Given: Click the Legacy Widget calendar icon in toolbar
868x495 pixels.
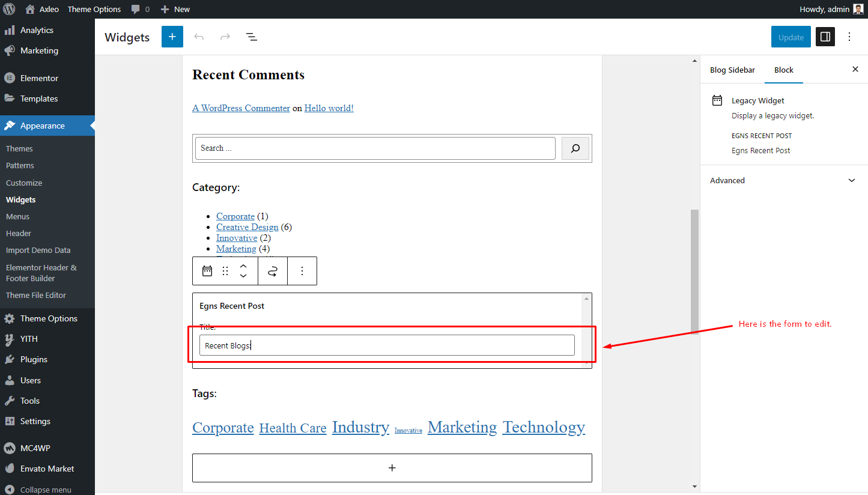Looking at the screenshot, I should point(207,271).
